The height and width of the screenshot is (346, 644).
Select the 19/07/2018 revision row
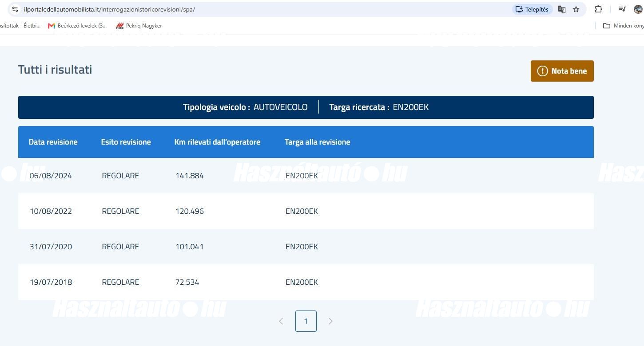tap(306, 282)
